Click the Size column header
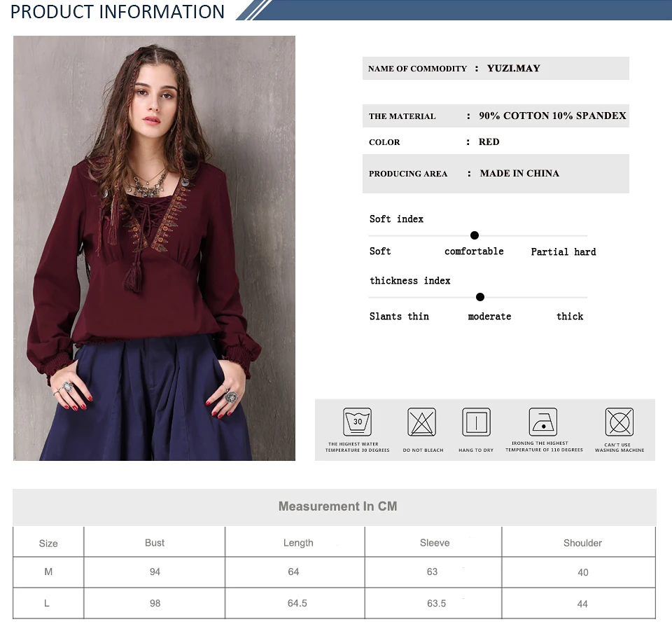 click(x=48, y=544)
